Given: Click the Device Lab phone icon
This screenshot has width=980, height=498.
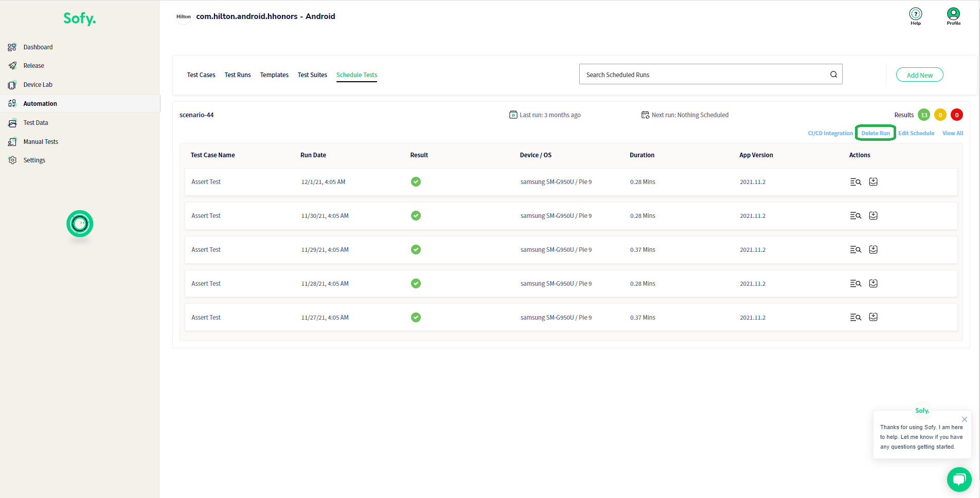Looking at the screenshot, I should tap(12, 85).
